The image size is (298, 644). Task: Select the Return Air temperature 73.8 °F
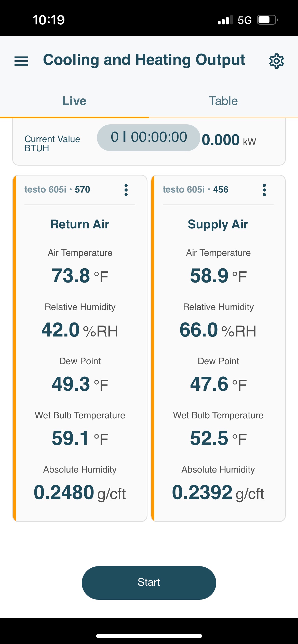[x=80, y=276]
